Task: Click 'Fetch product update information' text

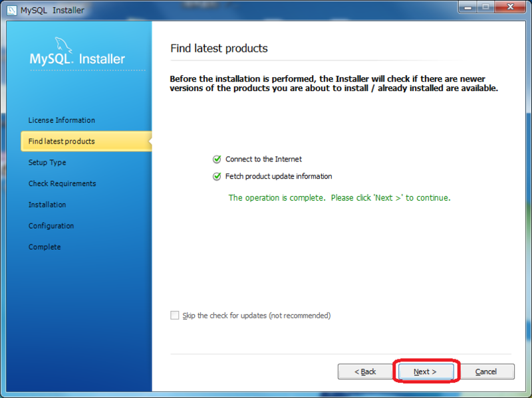Action: pos(279,176)
